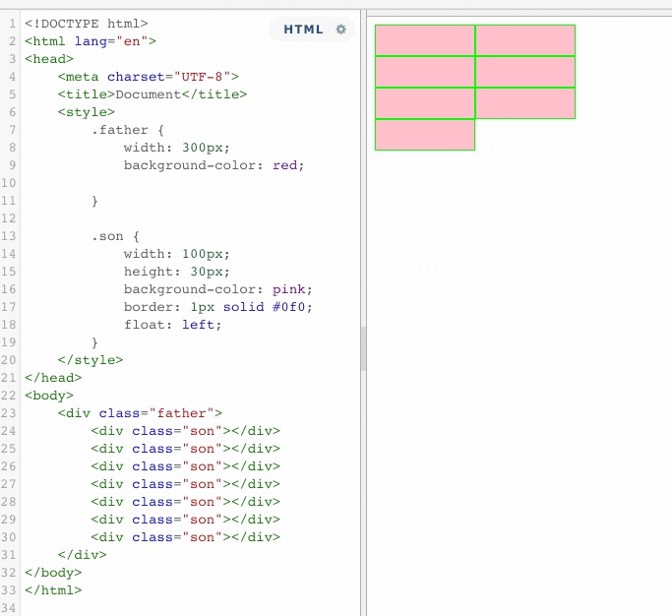Open the HTML panel settings gear
This screenshot has width=672, height=616.
point(341,30)
